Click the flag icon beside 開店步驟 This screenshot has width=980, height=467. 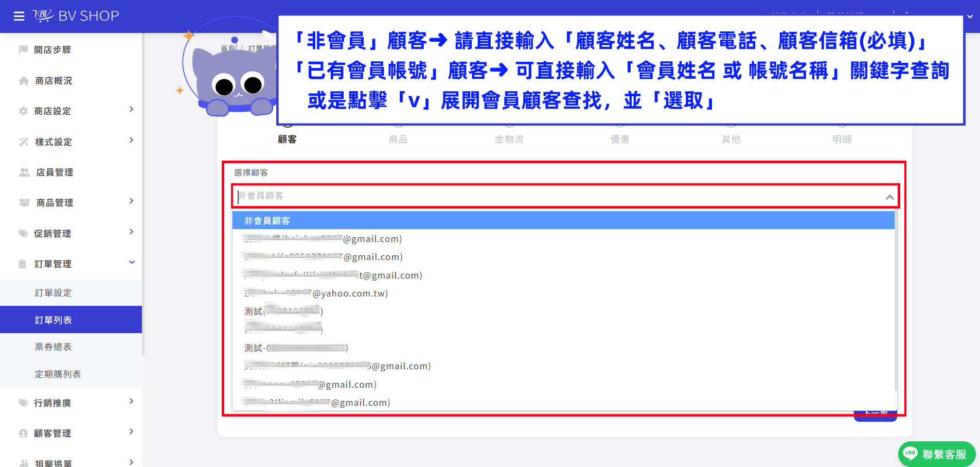(x=23, y=49)
